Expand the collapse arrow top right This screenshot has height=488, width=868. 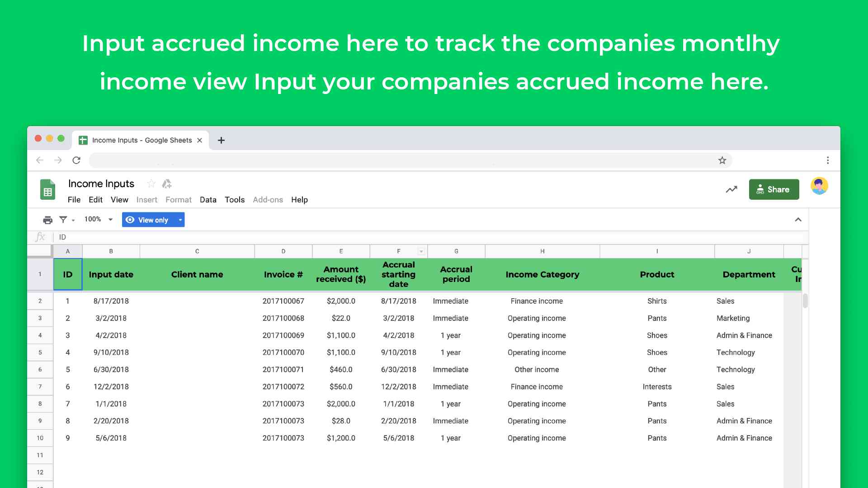point(797,220)
